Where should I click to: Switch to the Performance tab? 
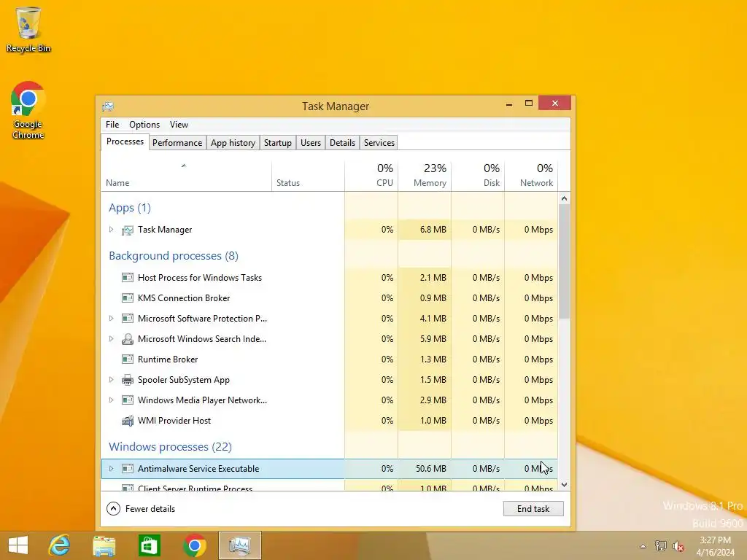click(177, 143)
